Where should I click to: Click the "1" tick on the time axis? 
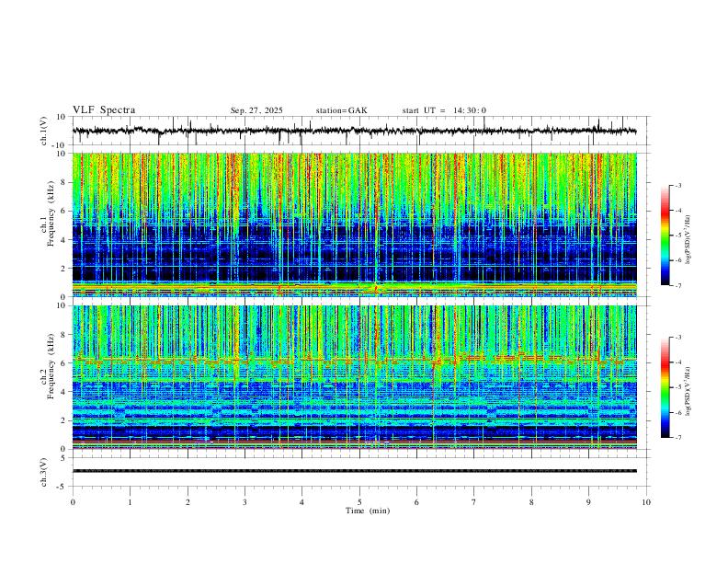pos(130,502)
